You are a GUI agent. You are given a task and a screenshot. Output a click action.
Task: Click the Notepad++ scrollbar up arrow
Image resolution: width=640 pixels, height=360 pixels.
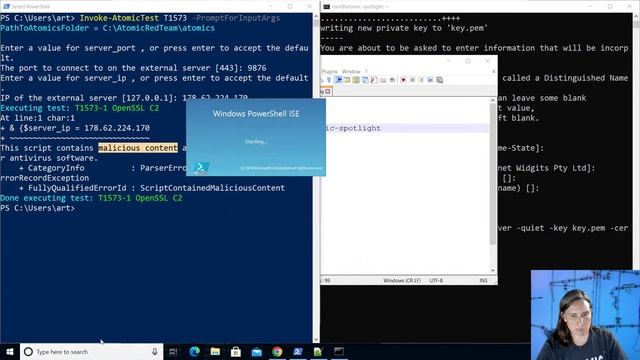[x=493, y=100]
